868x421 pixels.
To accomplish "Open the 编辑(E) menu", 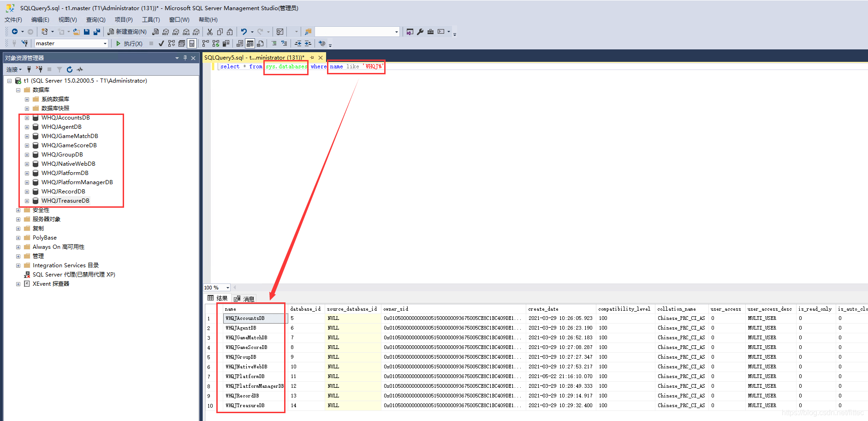I will [40, 20].
